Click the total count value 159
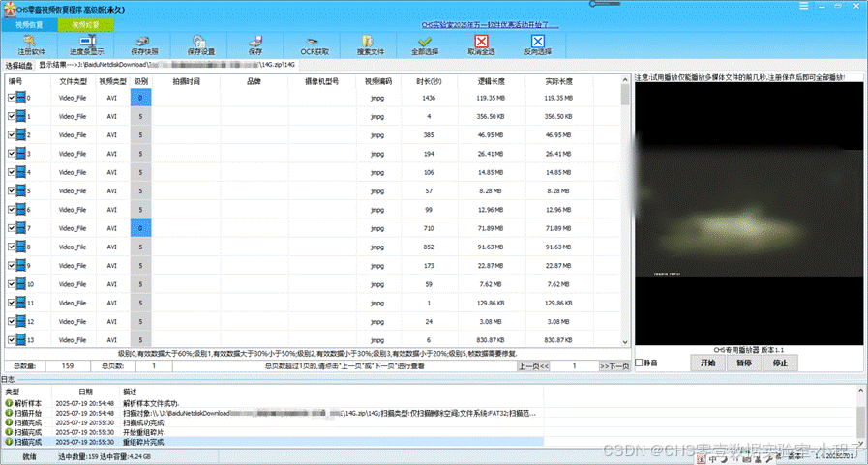868x465 pixels. point(68,366)
